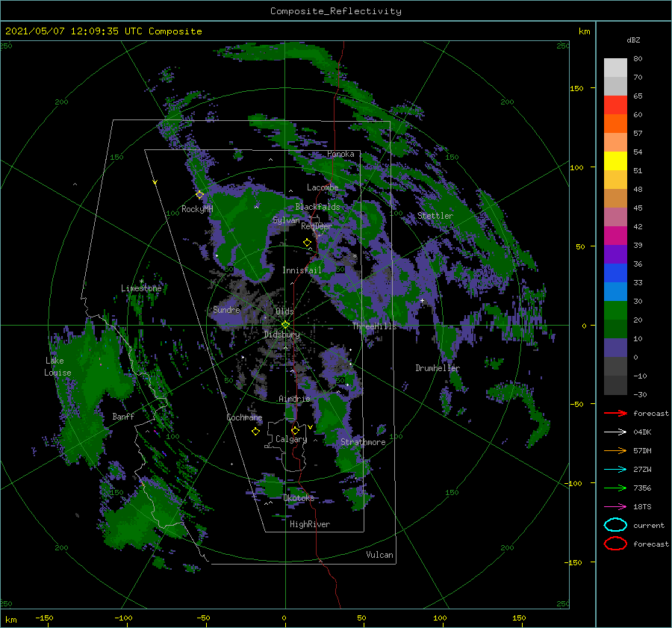Click the Sundre label
Viewport: 672px width, 628px height.
[226, 309]
